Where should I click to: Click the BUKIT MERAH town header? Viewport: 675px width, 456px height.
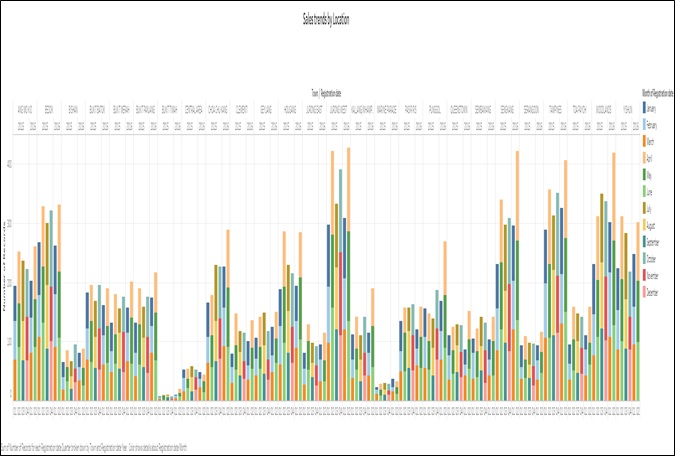pos(121,110)
